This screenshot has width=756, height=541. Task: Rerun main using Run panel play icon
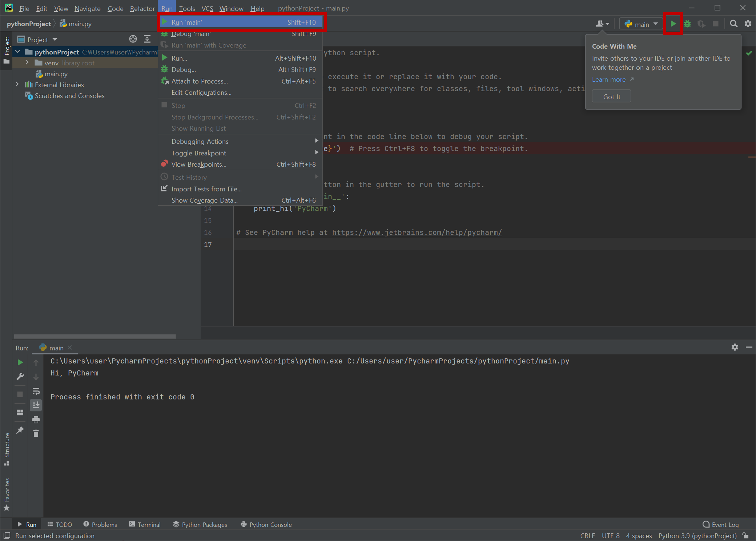(x=20, y=362)
